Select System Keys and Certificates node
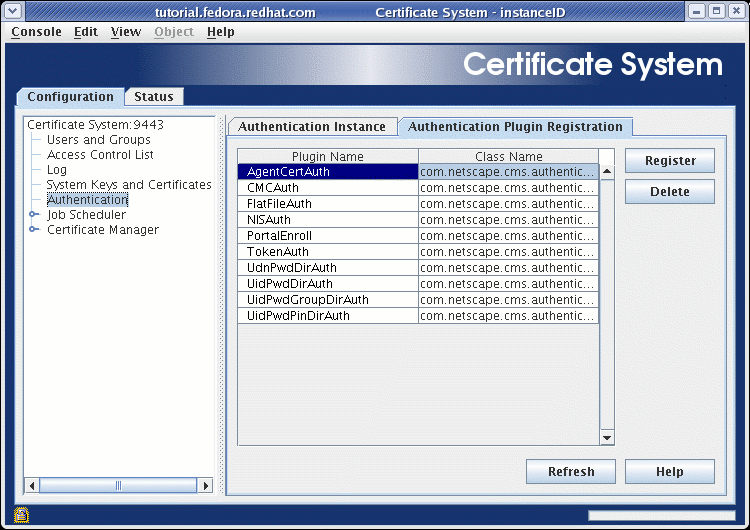 point(129,185)
